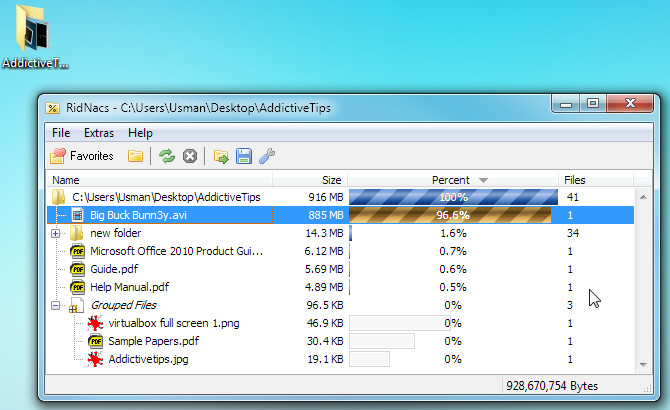Click the 96.5 KB size value
The height and width of the screenshot is (410, 670).
coord(325,305)
